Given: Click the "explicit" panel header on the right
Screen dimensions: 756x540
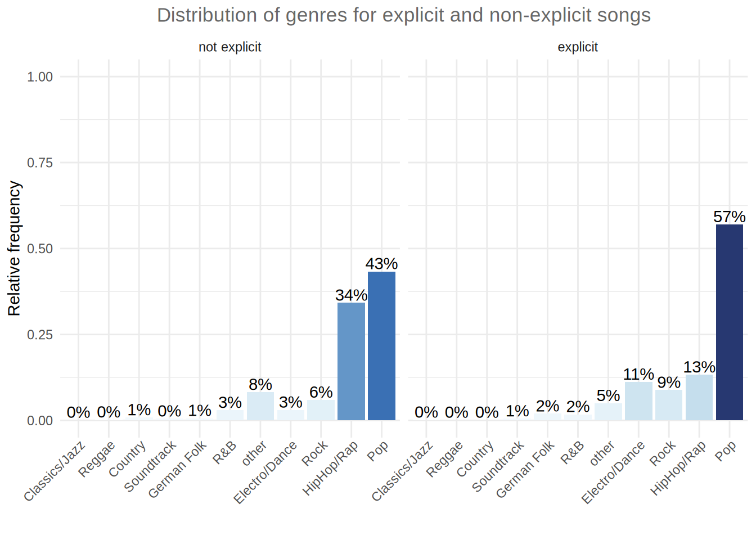Looking at the screenshot, I should coord(578,47).
